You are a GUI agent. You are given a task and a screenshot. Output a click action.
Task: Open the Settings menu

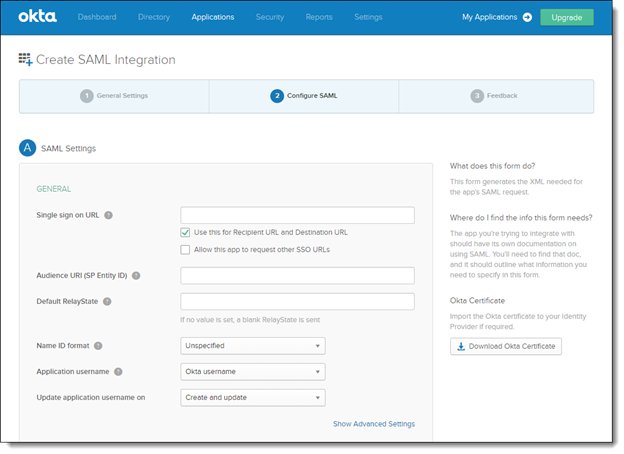point(368,17)
